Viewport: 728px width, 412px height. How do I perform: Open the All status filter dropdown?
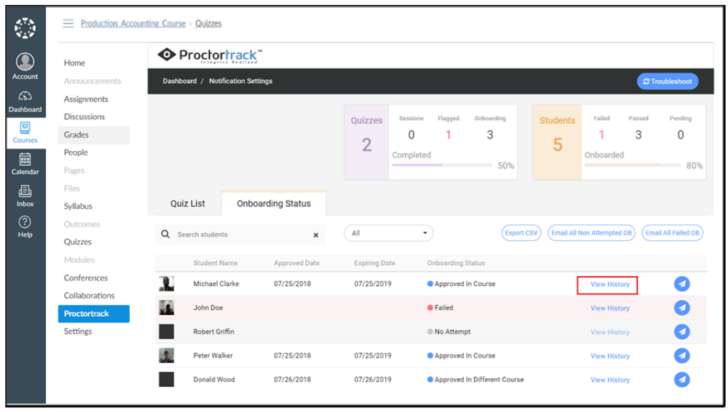pos(389,233)
